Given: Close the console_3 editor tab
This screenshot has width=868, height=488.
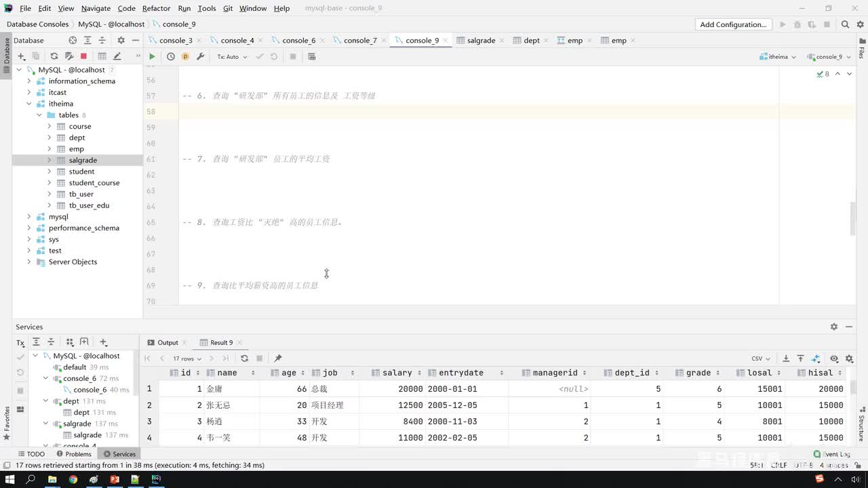Looking at the screenshot, I should (x=199, y=41).
